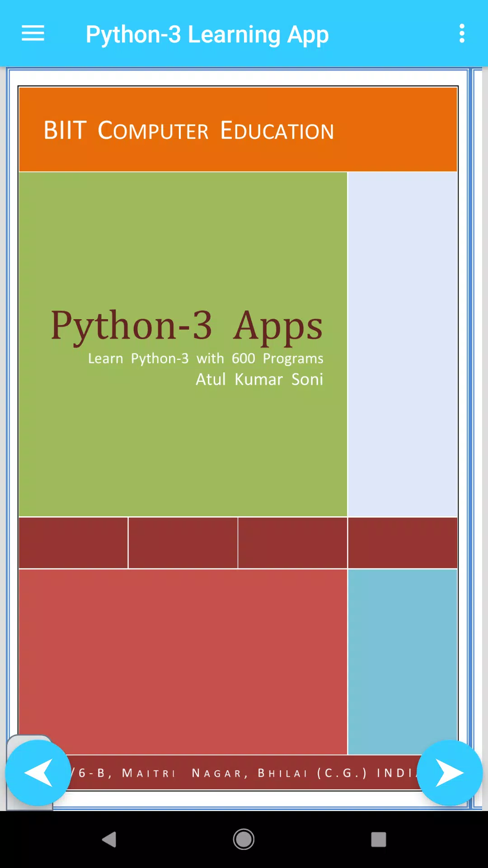Go to previous page with left arrow
488x868 pixels.
(x=38, y=773)
